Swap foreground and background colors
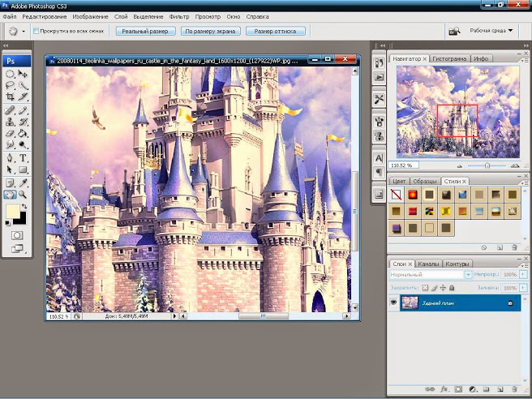The height and width of the screenshot is (399, 532). click(x=24, y=207)
